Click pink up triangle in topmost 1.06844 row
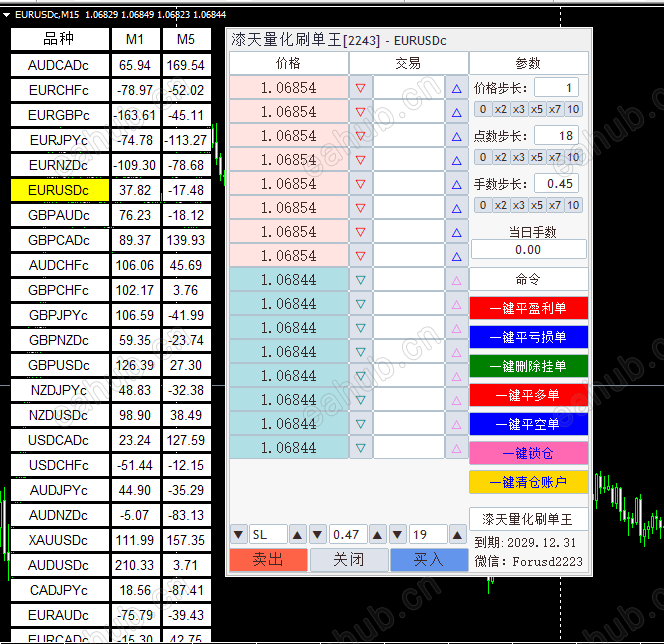This screenshot has height=644, width=664. coord(456,280)
